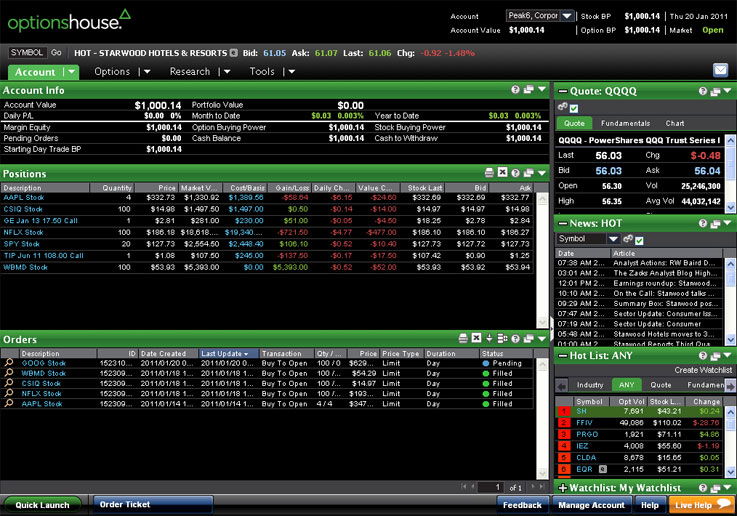Screen dimensions: 737x516
Task: Open Manage Account
Action: 591,505
